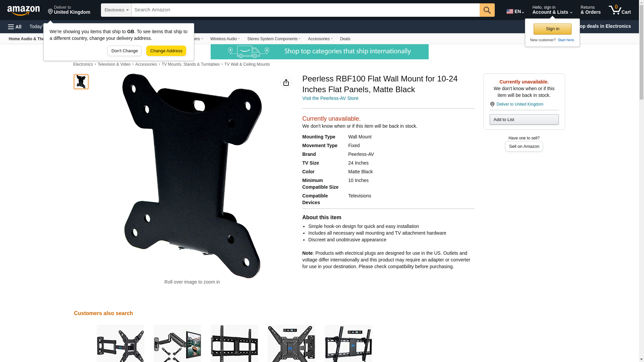644x362 pixels.
Task: Visit the Peerless-AV Store link
Action: [330, 98]
